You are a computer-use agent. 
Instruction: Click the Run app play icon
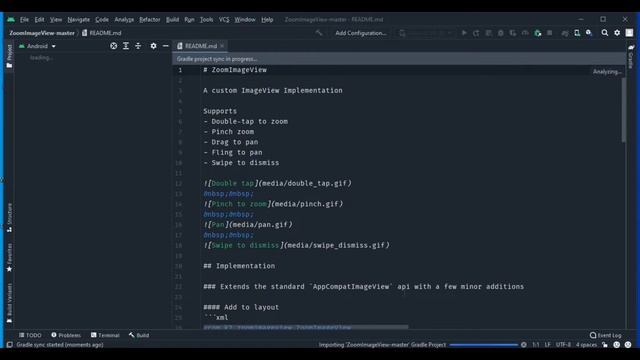click(x=464, y=33)
